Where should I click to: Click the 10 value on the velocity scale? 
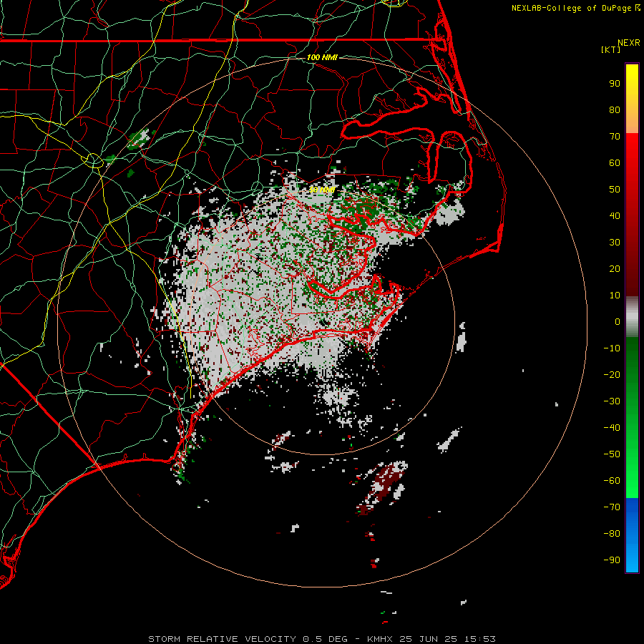click(x=615, y=296)
